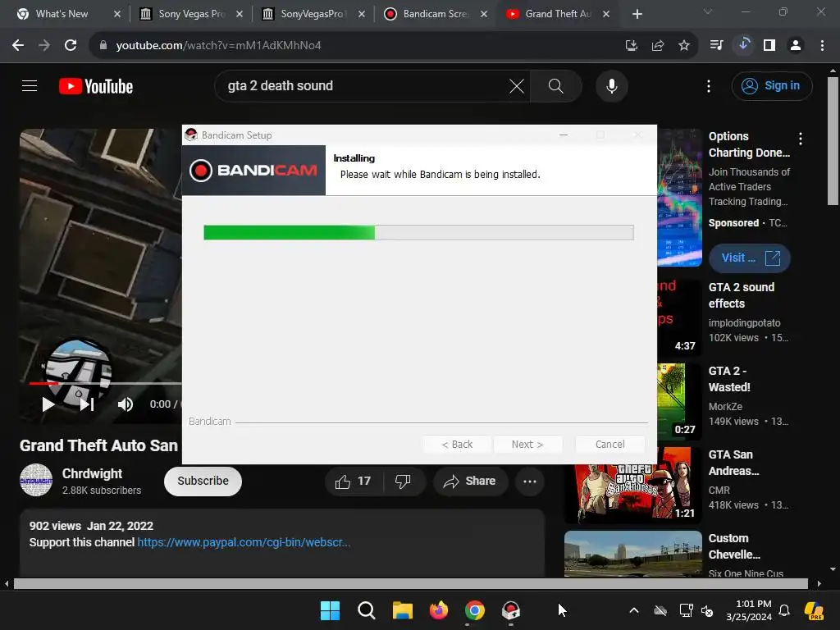Open more actions under the video
Viewport: 840px width, 630px height.
[530, 481]
